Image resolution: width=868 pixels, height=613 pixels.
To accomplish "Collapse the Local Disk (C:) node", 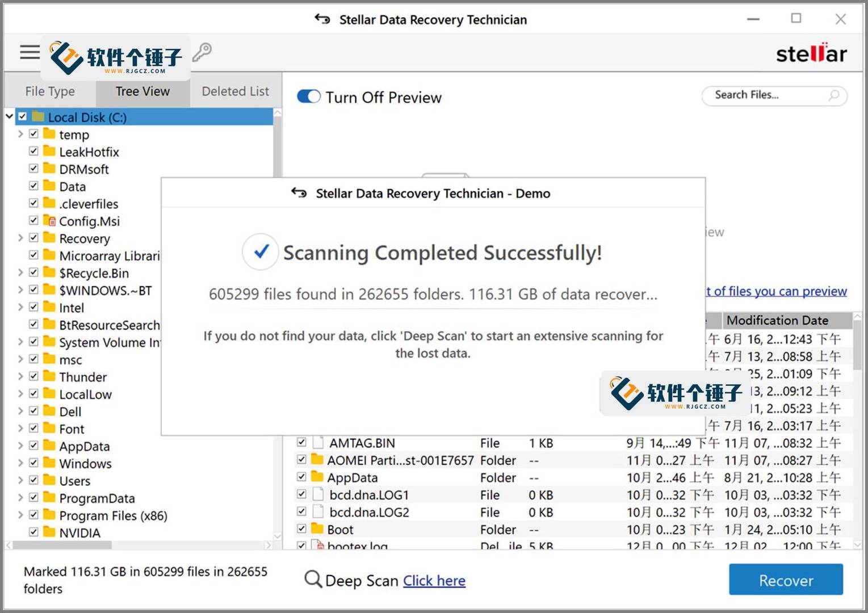I will point(9,117).
